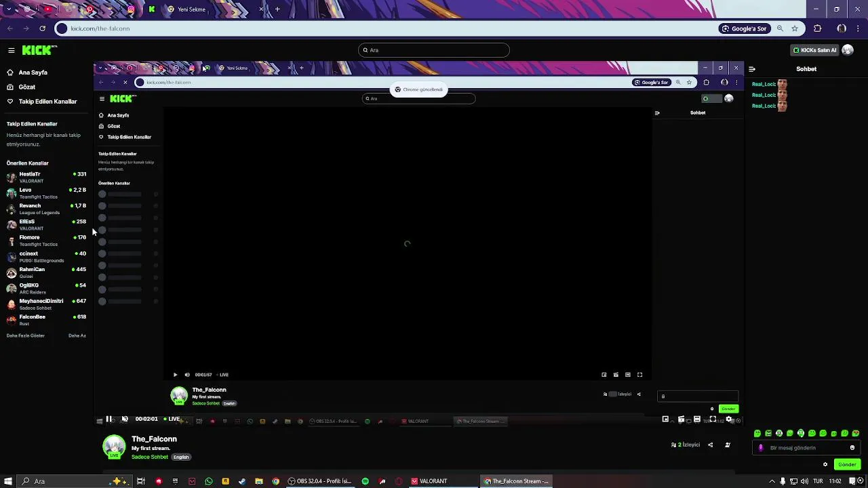868x488 pixels.
Task: Click the KICK logo
Action: [x=39, y=50]
